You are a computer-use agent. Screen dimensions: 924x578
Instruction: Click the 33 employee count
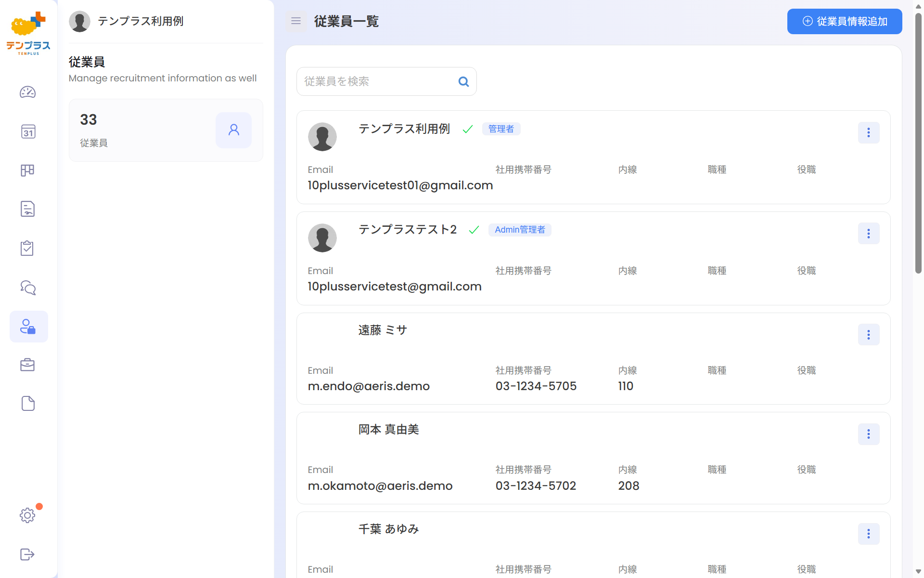click(x=89, y=119)
